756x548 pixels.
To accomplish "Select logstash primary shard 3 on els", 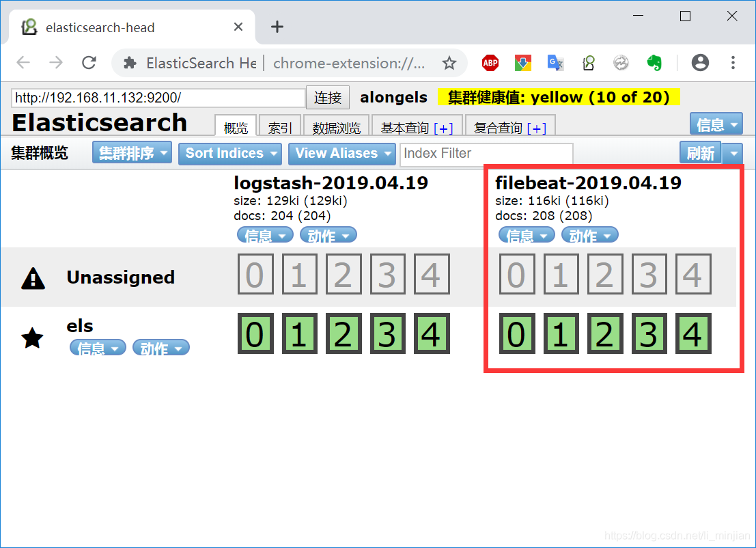I will pyautogui.click(x=388, y=333).
